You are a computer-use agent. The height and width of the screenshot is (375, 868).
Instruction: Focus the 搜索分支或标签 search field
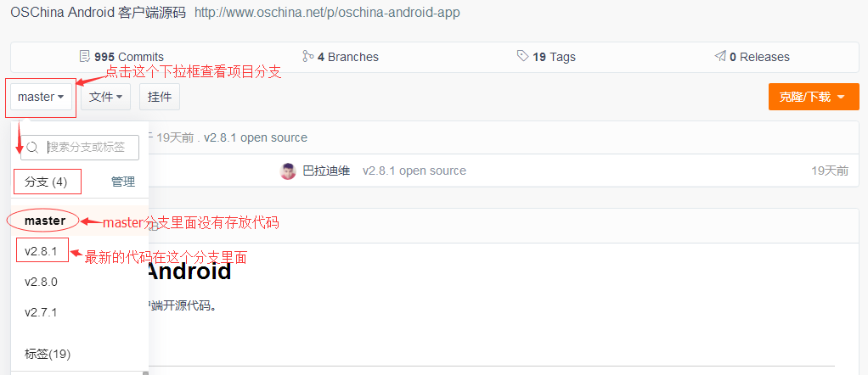click(x=80, y=147)
